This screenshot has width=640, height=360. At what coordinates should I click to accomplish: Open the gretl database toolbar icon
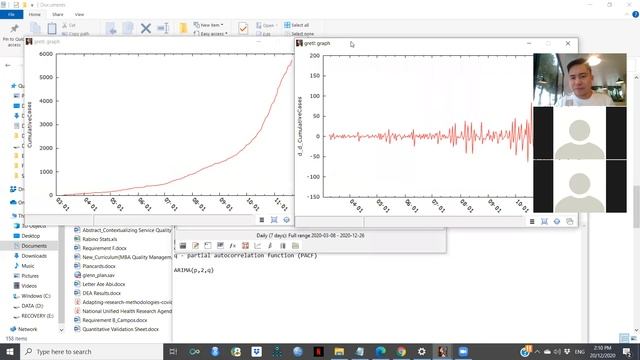tap(282, 245)
